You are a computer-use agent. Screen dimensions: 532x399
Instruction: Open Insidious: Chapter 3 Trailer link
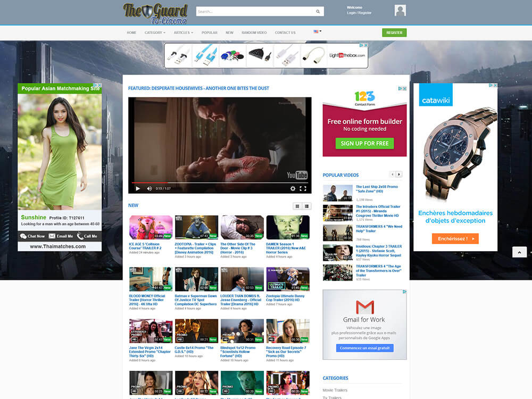379,251
